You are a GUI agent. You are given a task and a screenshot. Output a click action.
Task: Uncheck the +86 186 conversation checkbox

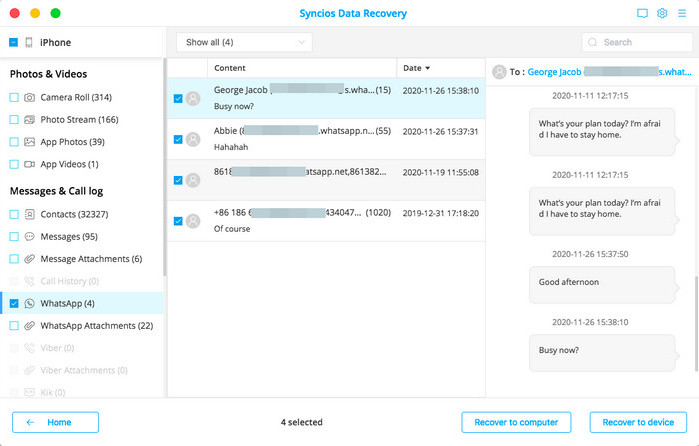(178, 221)
